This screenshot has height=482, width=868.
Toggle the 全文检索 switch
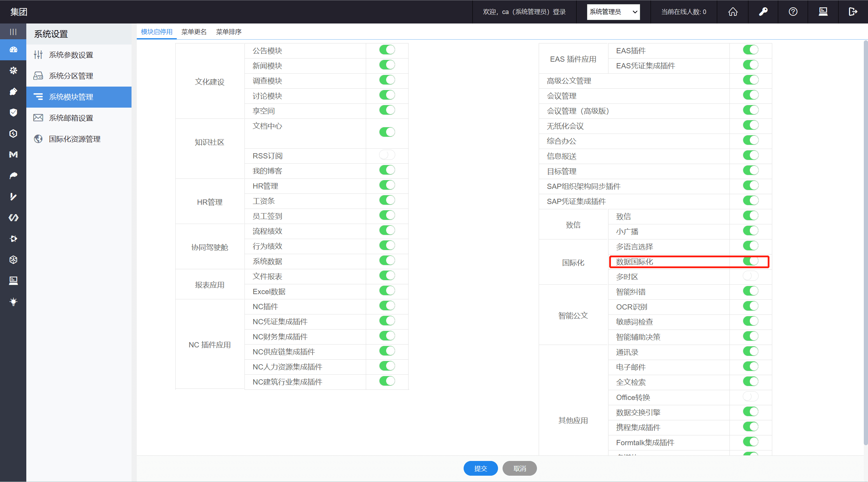coord(751,381)
